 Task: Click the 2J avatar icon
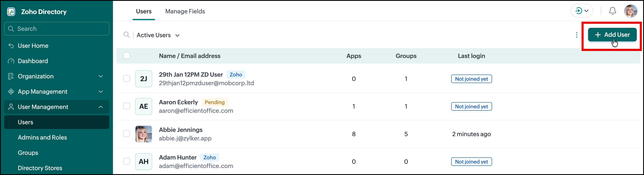point(143,79)
